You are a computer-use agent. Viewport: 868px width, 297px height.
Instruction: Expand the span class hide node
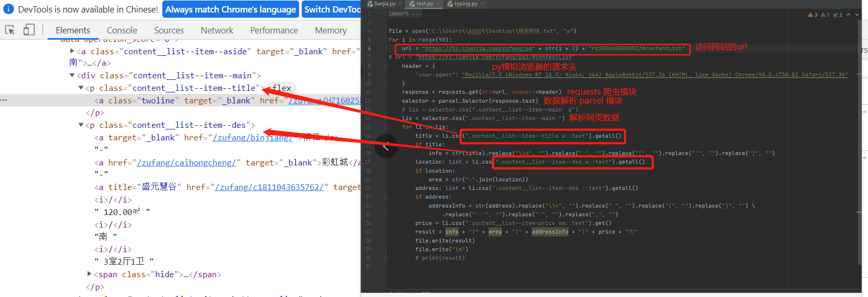pos(89,274)
